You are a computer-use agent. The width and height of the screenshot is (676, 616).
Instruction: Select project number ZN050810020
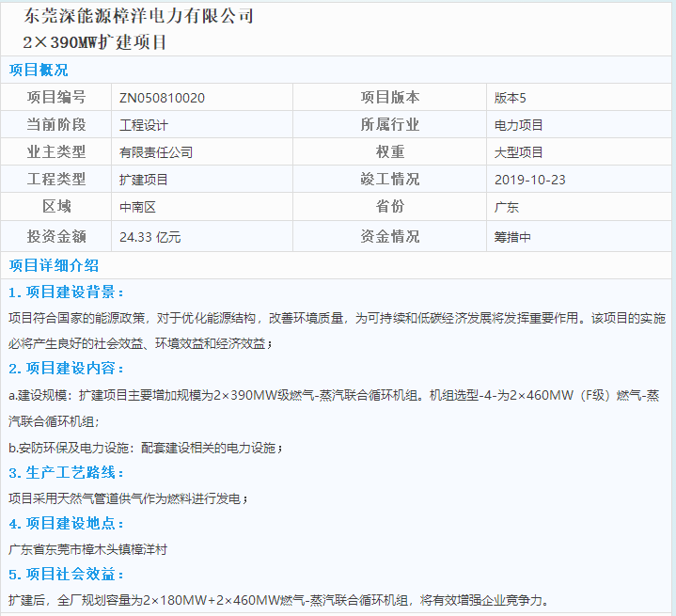click(162, 98)
